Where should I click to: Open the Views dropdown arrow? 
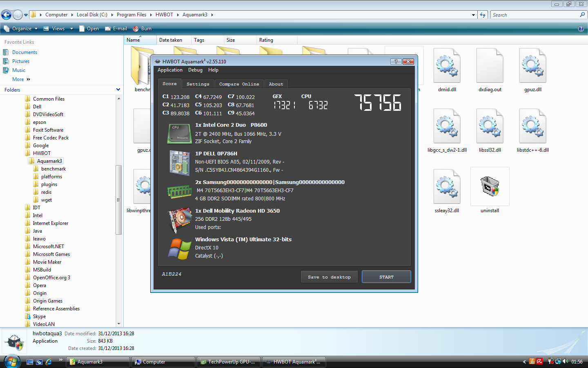(x=71, y=29)
